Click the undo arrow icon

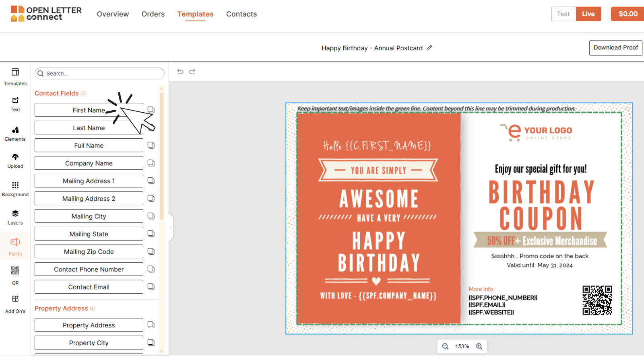pyautogui.click(x=180, y=72)
